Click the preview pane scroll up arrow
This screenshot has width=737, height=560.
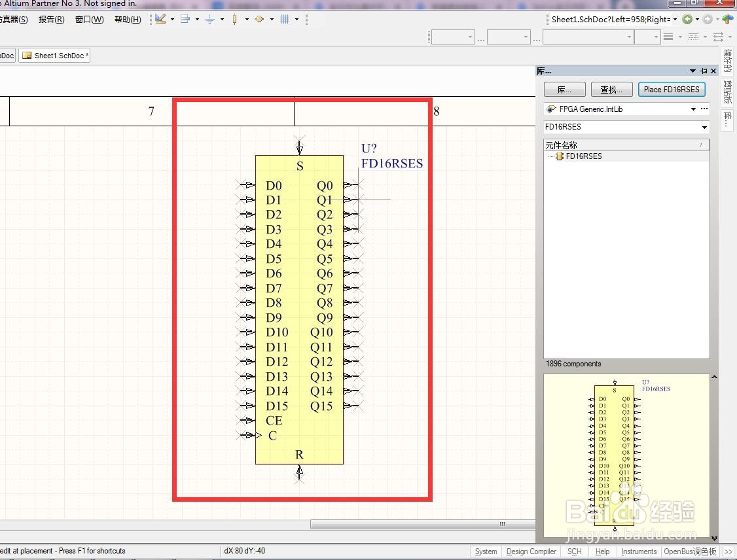click(x=714, y=377)
